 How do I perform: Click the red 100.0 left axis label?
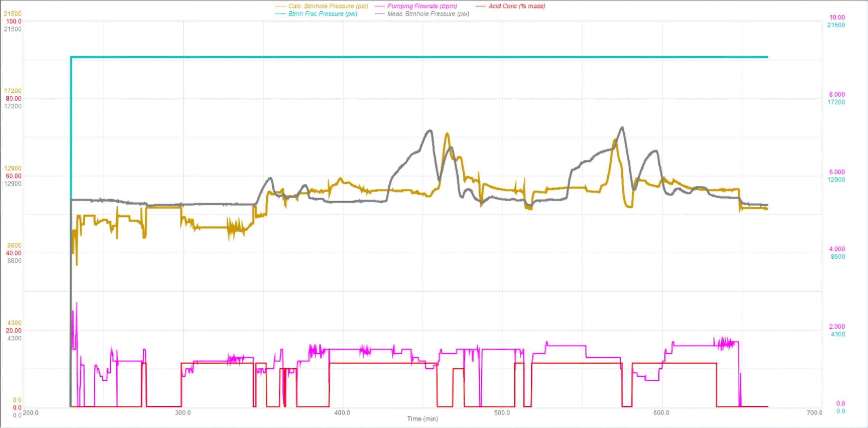[14, 21]
